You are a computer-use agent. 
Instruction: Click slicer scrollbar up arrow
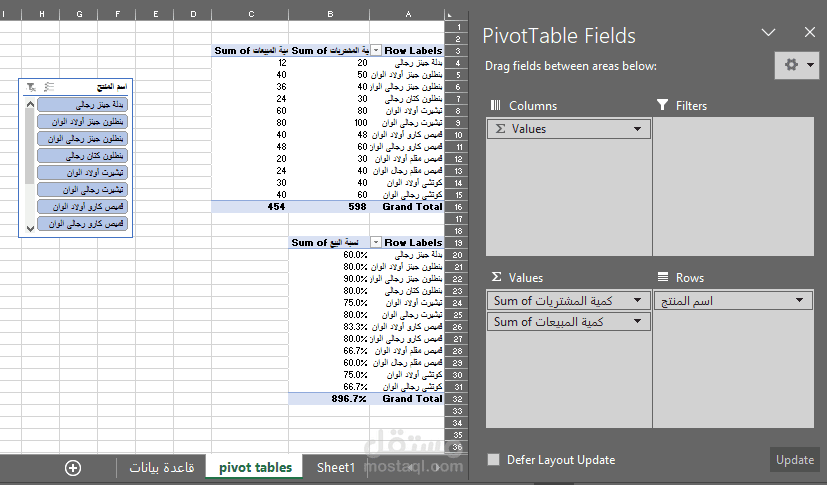tap(30, 104)
